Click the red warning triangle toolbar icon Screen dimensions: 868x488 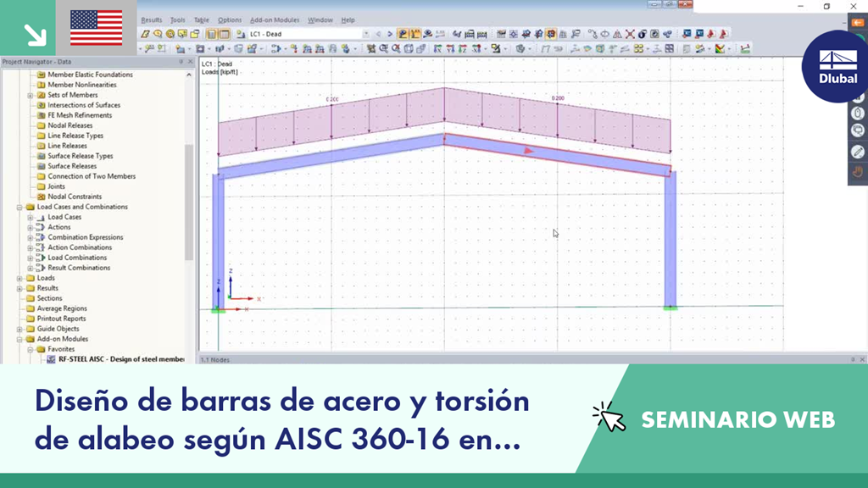tap(617, 34)
